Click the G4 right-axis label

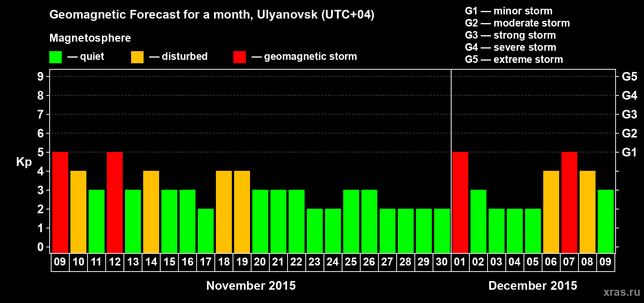coord(630,95)
